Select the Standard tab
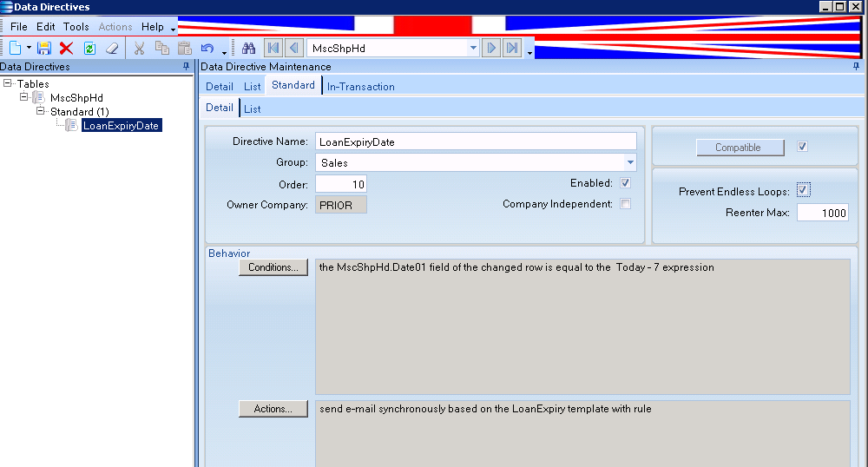This screenshot has height=467, width=868. (x=293, y=85)
